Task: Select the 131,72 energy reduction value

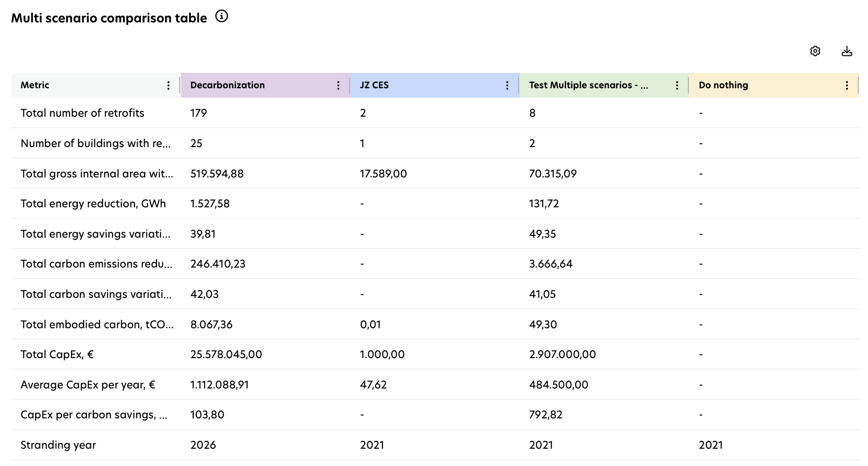Action: tap(544, 204)
